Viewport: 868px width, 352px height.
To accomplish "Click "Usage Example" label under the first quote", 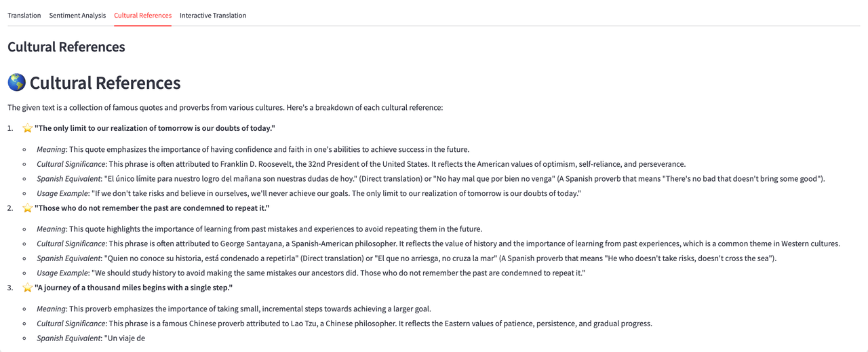I will [x=62, y=193].
